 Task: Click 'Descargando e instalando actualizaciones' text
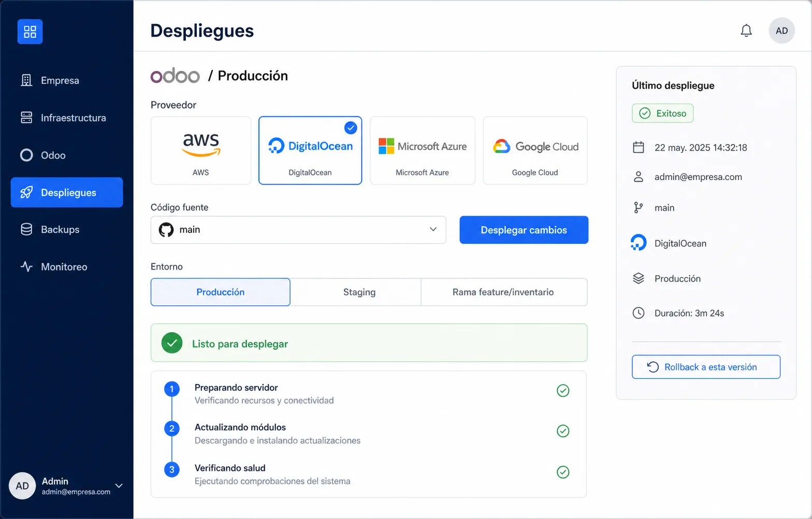[278, 440]
